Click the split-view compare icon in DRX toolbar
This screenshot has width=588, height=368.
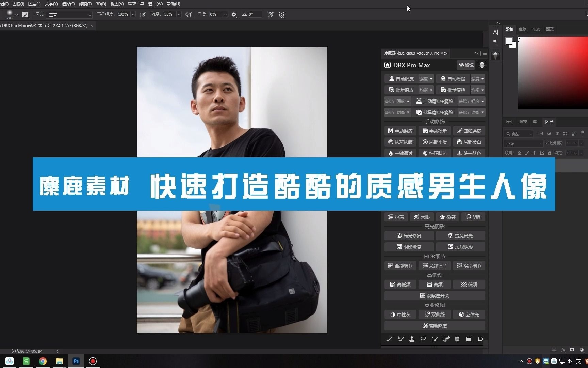469,339
